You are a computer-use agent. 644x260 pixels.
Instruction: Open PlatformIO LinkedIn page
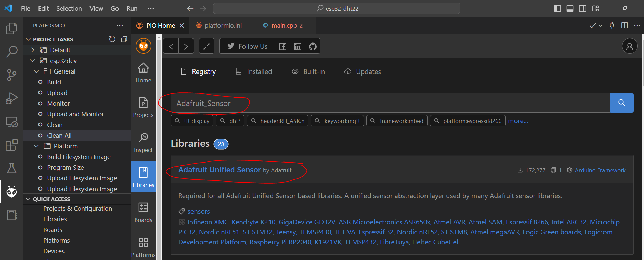298,46
